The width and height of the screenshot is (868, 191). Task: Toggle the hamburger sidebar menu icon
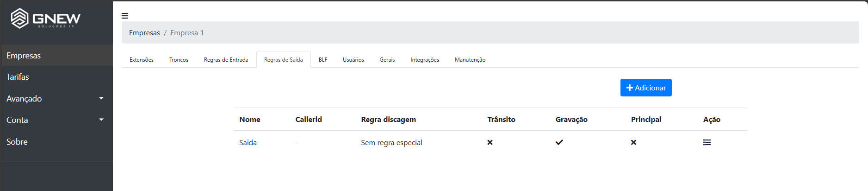pos(125,16)
